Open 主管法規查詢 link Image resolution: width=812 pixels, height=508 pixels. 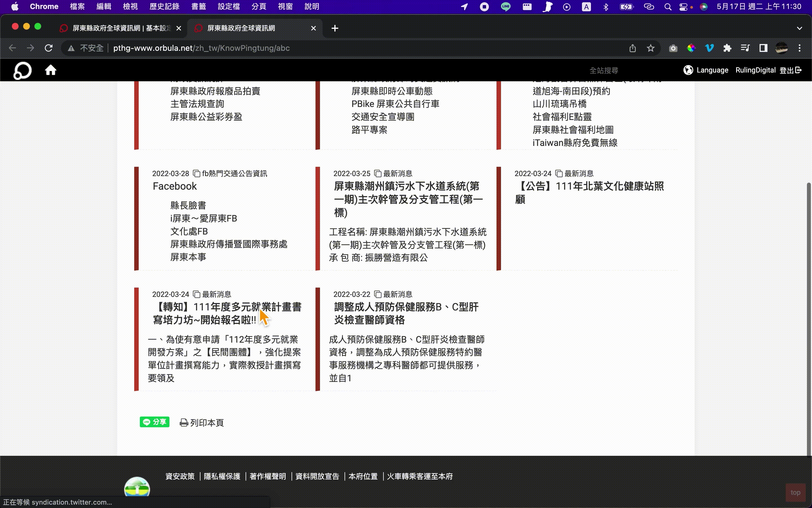click(197, 104)
